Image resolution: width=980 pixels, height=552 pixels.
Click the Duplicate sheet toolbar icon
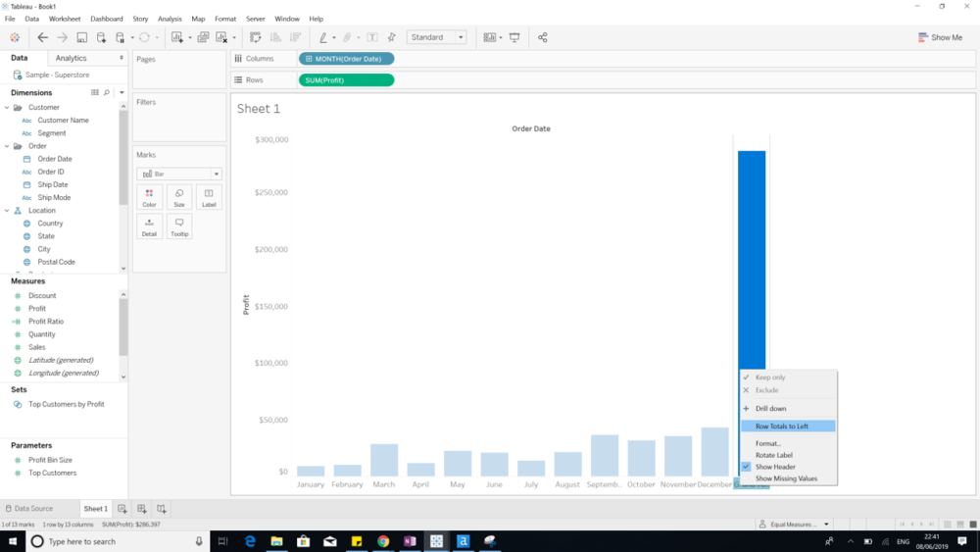pyautogui.click(x=203, y=37)
